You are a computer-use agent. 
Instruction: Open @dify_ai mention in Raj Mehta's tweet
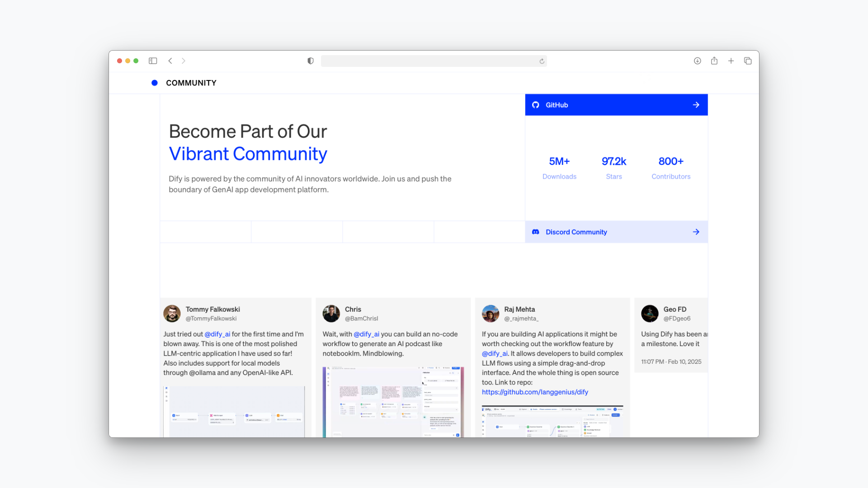click(495, 354)
